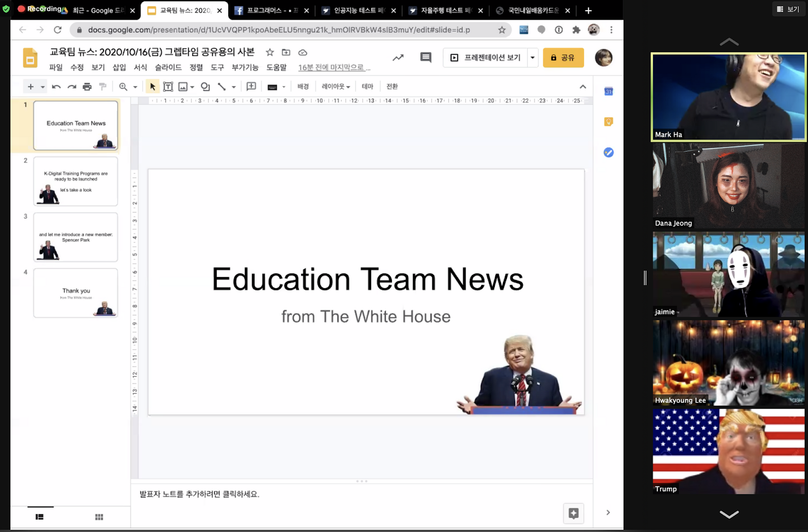Click 테마 theme button
This screenshot has height=532, width=808.
tap(368, 86)
